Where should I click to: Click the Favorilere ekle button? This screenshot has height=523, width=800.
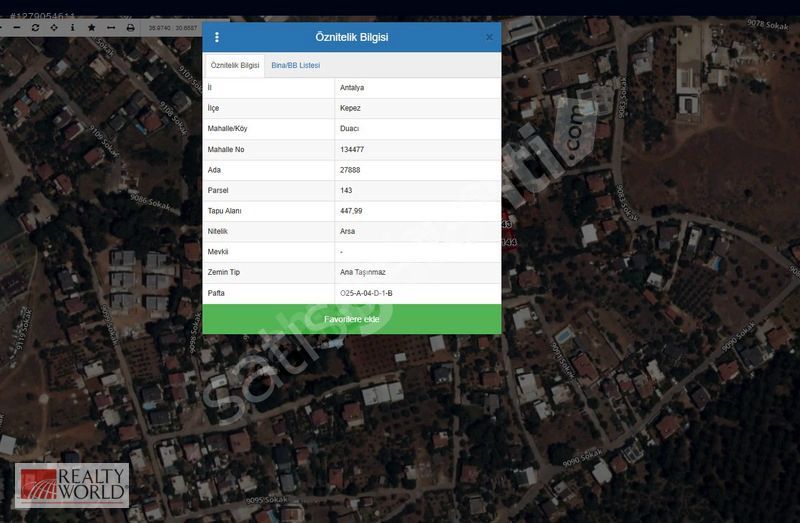click(x=351, y=319)
